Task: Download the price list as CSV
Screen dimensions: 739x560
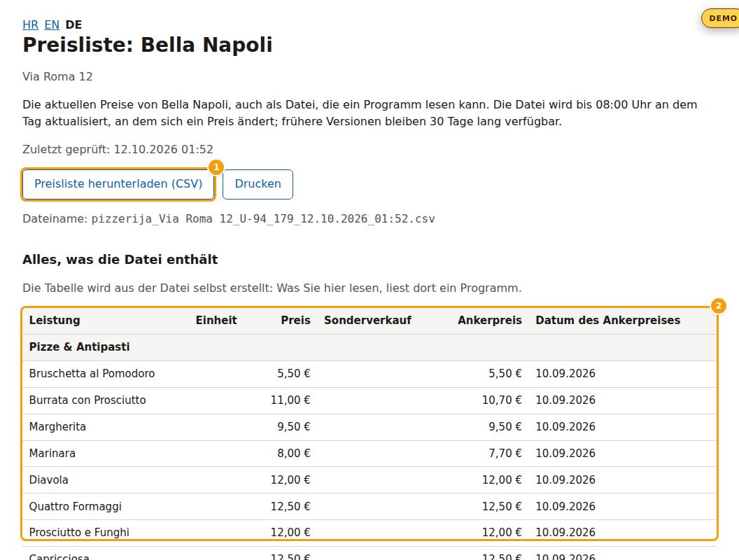Action: coord(118,184)
